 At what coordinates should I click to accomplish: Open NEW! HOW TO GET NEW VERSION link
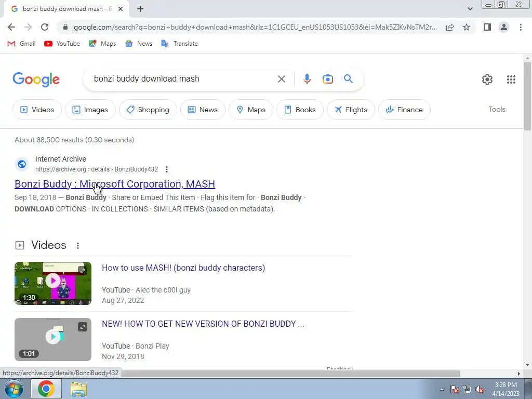click(x=203, y=324)
